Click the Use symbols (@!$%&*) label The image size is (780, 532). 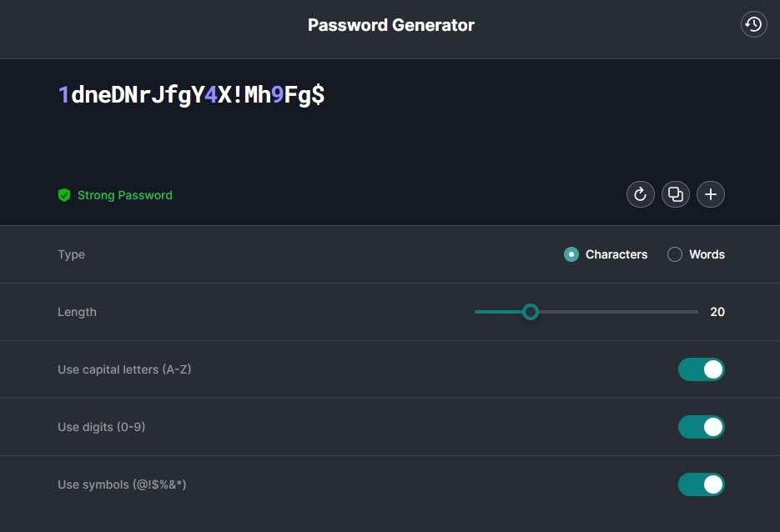click(x=122, y=484)
